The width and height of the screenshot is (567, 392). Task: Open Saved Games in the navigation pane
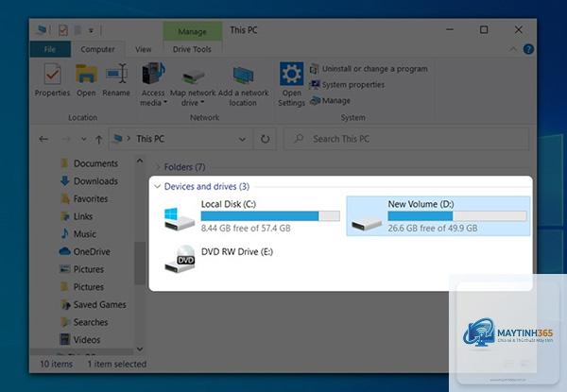100,305
